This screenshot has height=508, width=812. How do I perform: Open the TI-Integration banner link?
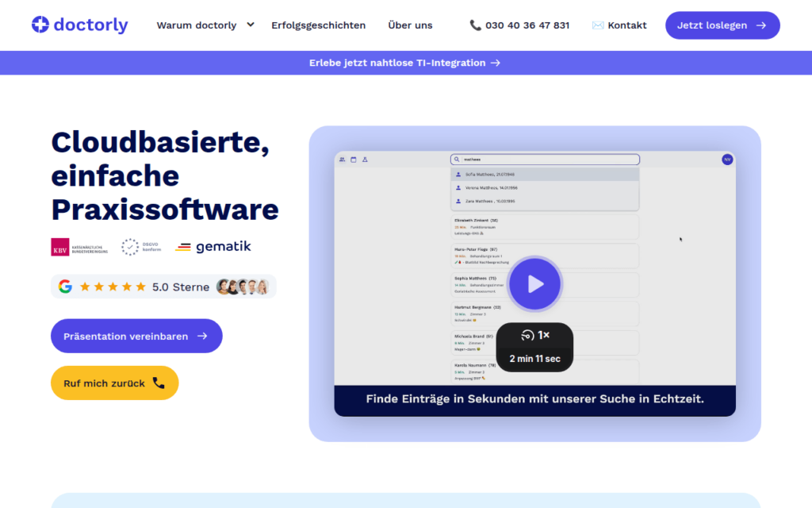click(405, 63)
